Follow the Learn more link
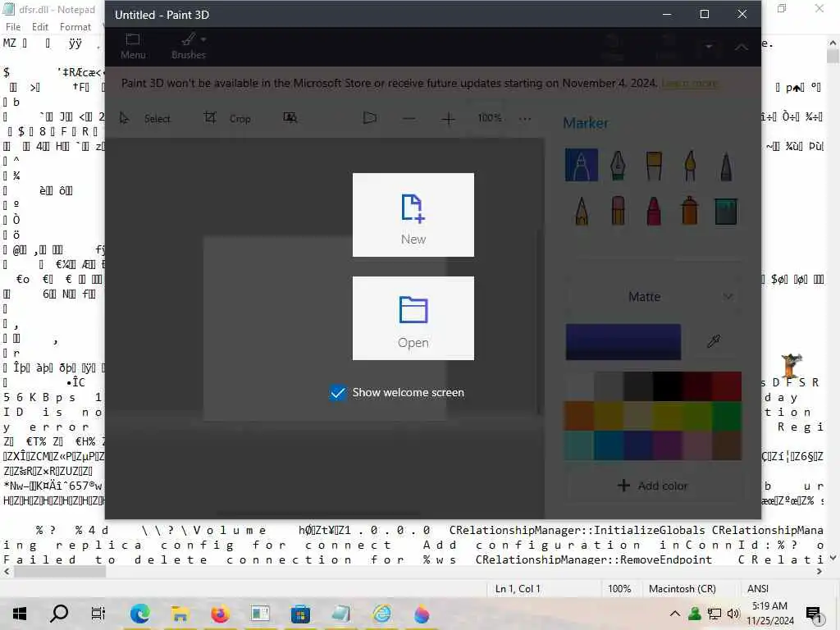The width and height of the screenshot is (840, 630). 689,83
